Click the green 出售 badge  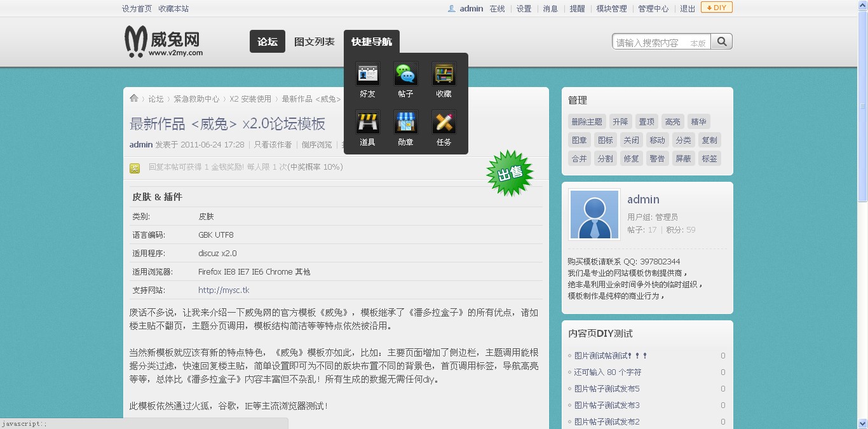510,173
